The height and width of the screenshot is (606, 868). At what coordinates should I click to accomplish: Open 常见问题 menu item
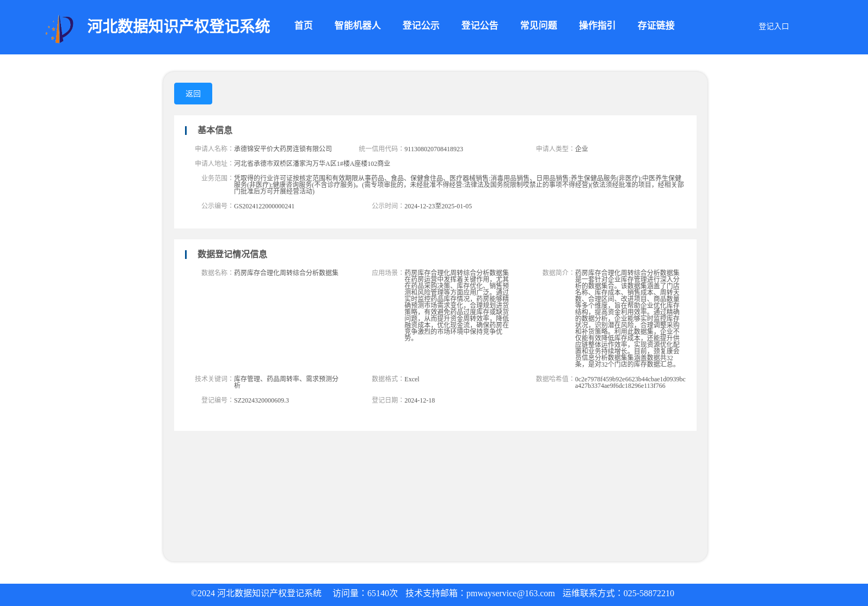pyautogui.click(x=538, y=26)
